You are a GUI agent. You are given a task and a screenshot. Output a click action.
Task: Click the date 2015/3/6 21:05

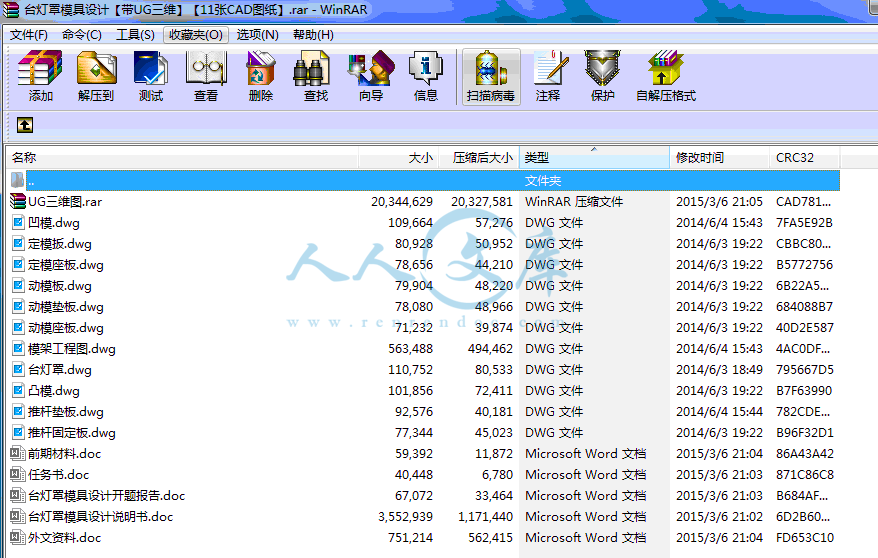719,201
